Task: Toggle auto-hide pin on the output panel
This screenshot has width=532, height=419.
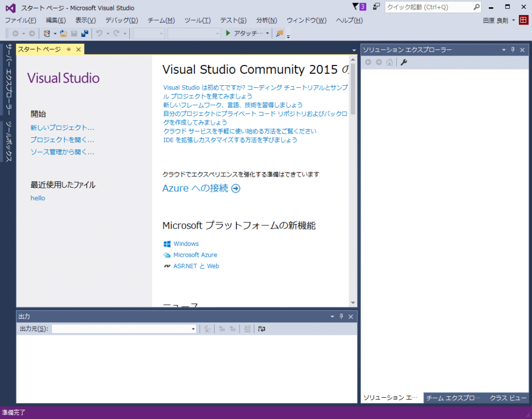Action: coord(342,316)
